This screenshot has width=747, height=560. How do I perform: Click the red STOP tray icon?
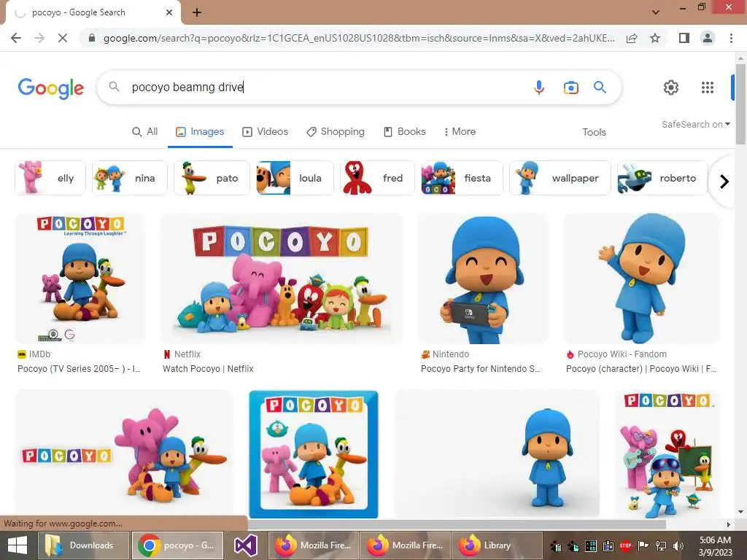point(625,546)
